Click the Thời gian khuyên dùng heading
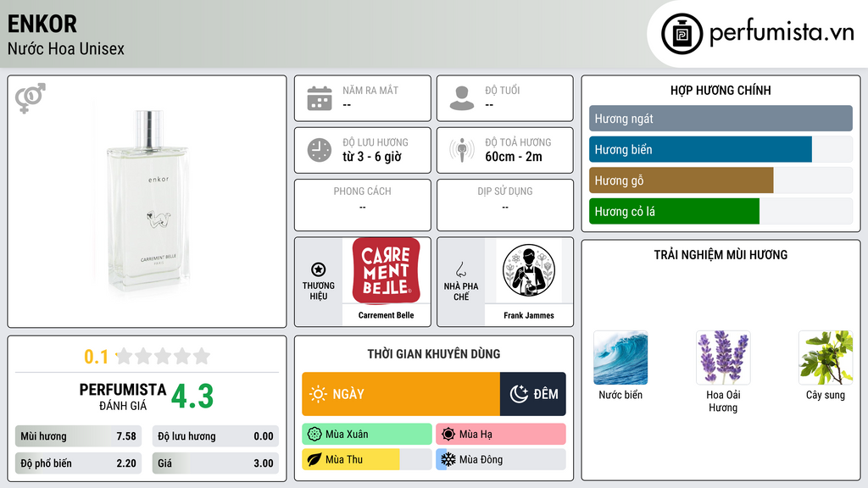The width and height of the screenshot is (868, 488). (x=434, y=353)
